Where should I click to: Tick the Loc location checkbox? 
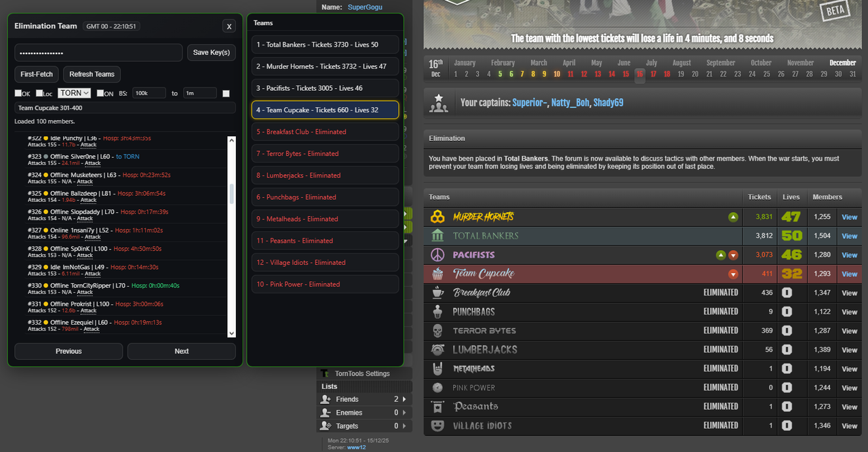tap(39, 94)
